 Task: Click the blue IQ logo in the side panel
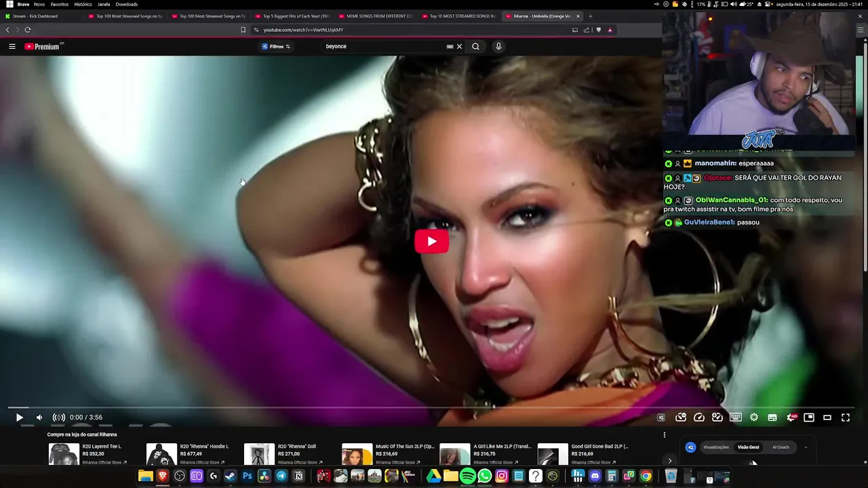(x=690, y=447)
